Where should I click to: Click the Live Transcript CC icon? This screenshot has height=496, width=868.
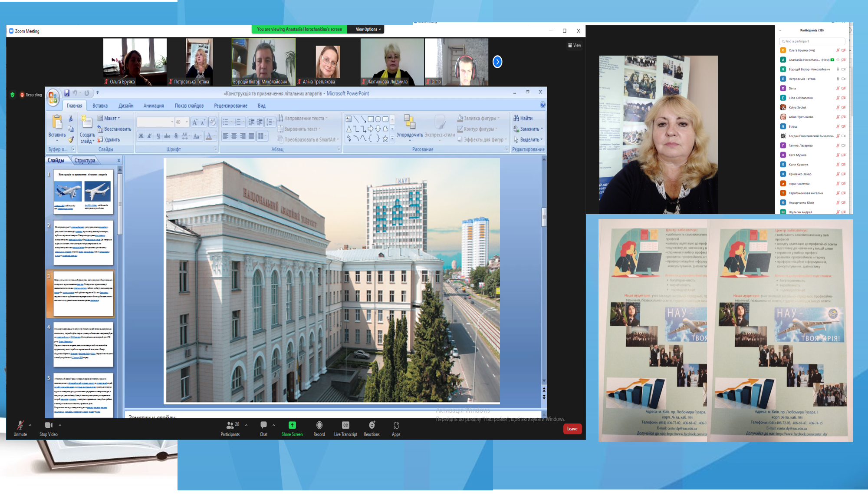coord(345,425)
